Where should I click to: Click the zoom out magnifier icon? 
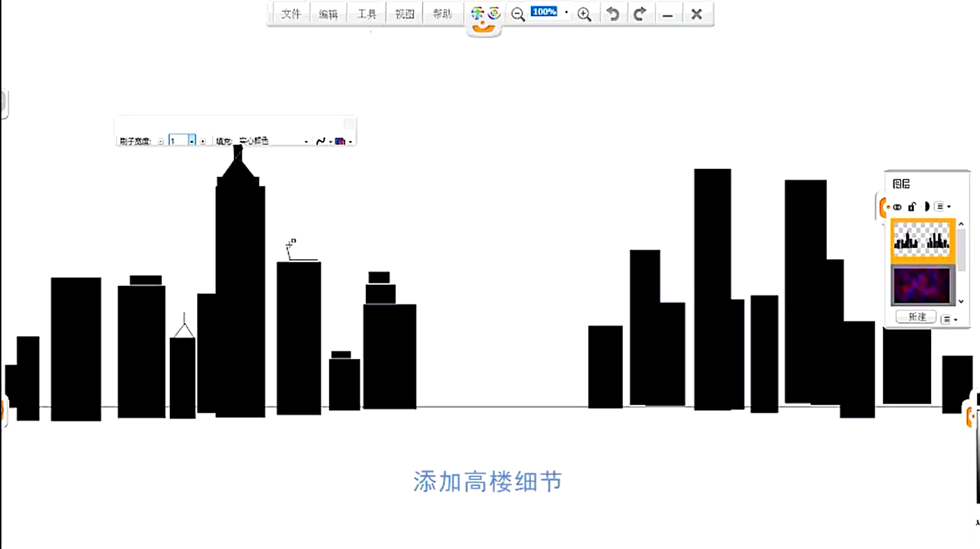click(x=518, y=14)
